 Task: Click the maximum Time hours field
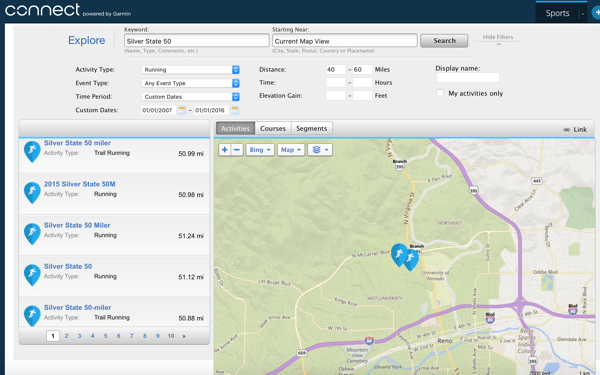(362, 82)
